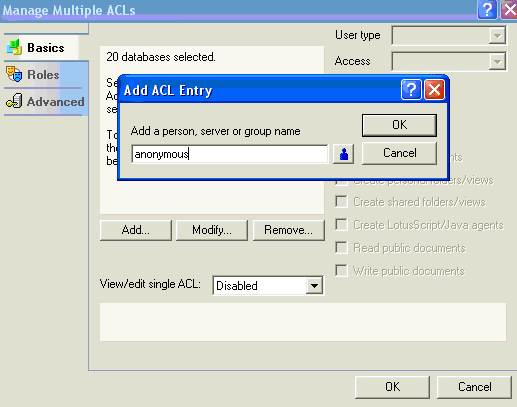Tick Write public documents checkbox
The height and width of the screenshot is (407, 517).
tap(341, 271)
